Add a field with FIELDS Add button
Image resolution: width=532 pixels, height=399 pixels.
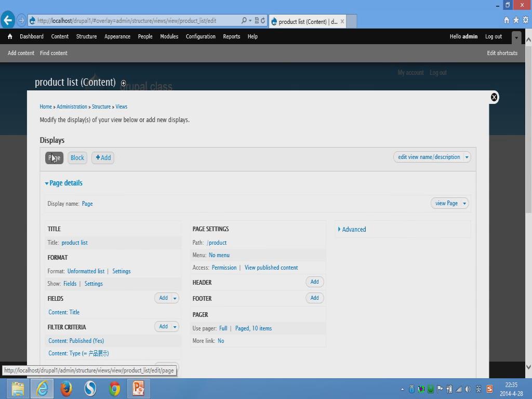pos(163,298)
